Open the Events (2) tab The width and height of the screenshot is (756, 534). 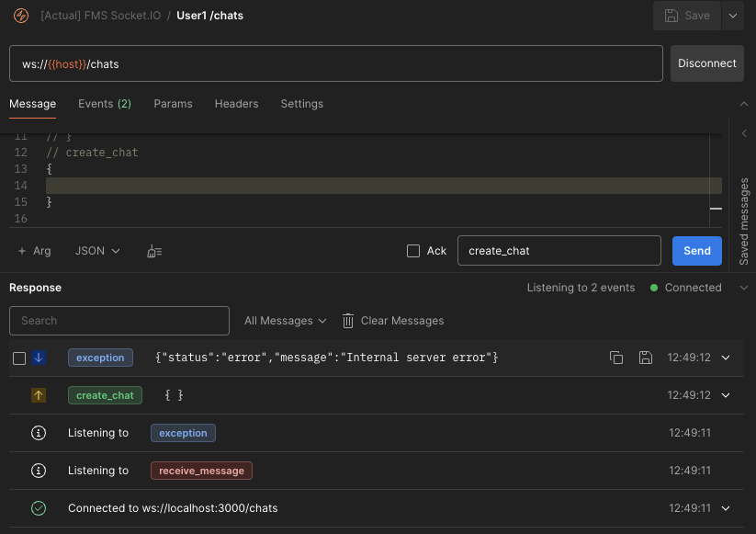click(x=105, y=104)
